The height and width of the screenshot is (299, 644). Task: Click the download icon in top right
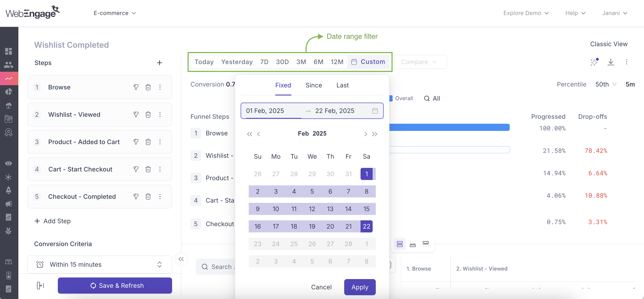coord(611,62)
